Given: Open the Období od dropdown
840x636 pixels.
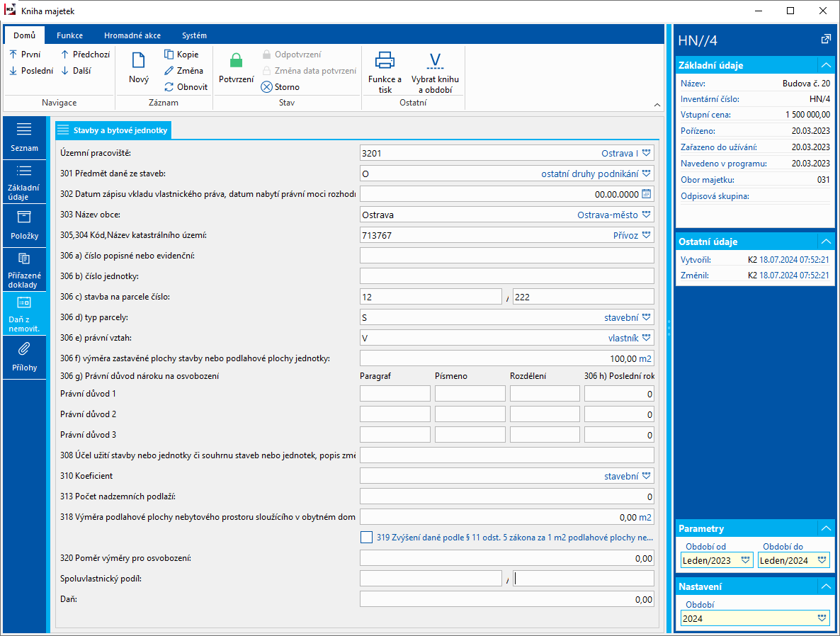Looking at the screenshot, I should [x=744, y=560].
